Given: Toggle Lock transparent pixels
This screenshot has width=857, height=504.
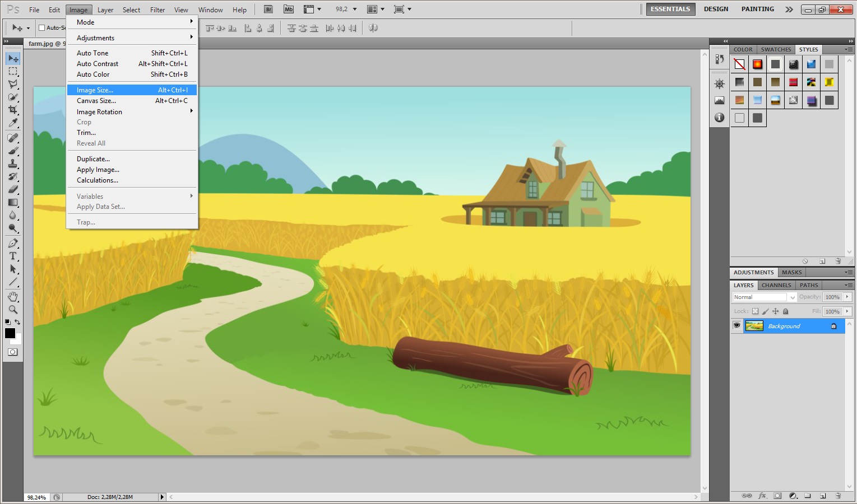Looking at the screenshot, I should click(755, 311).
